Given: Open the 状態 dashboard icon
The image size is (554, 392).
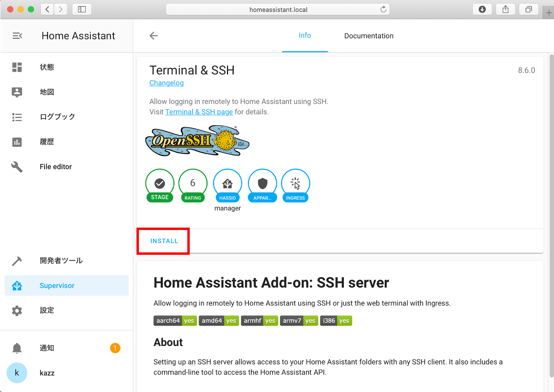Looking at the screenshot, I should (x=17, y=67).
